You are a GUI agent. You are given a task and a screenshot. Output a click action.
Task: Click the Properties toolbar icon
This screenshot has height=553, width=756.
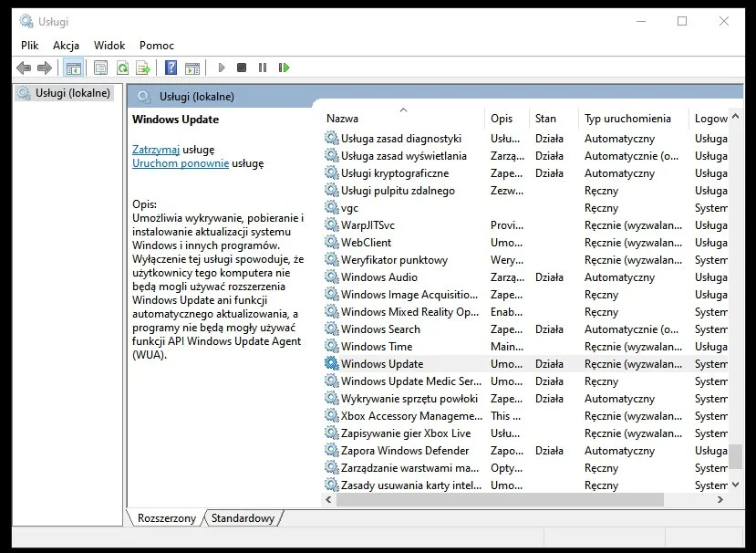click(x=100, y=68)
